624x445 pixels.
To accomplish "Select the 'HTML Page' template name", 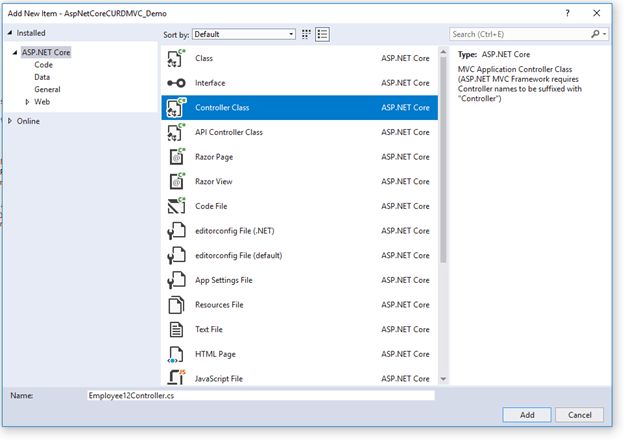I will [215, 354].
